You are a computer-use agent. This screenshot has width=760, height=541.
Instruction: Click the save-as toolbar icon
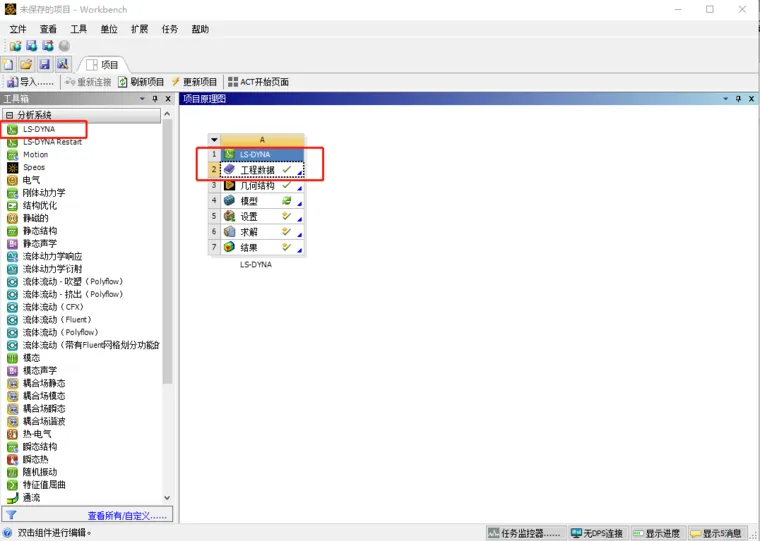tap(63, 64)
